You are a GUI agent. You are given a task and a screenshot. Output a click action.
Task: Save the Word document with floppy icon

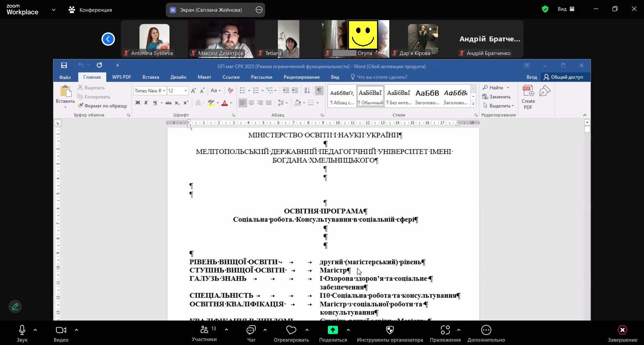[x=64, y=65]
